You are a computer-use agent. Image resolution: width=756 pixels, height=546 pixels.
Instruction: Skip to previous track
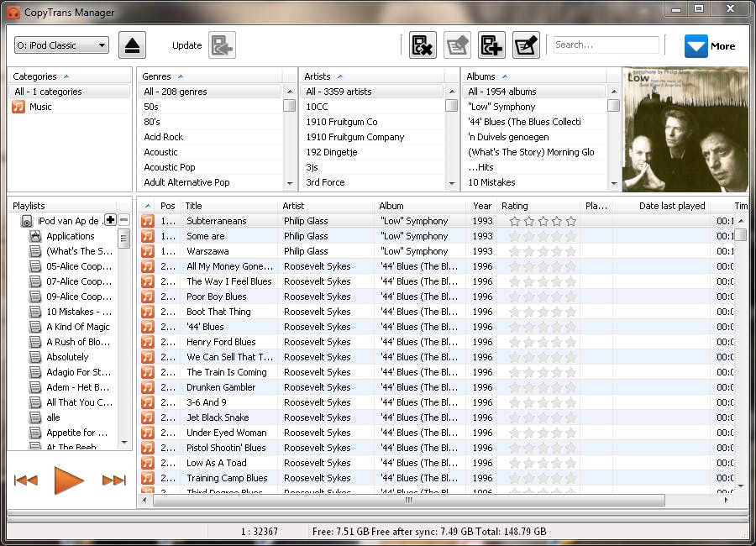(x=26, y=480)
